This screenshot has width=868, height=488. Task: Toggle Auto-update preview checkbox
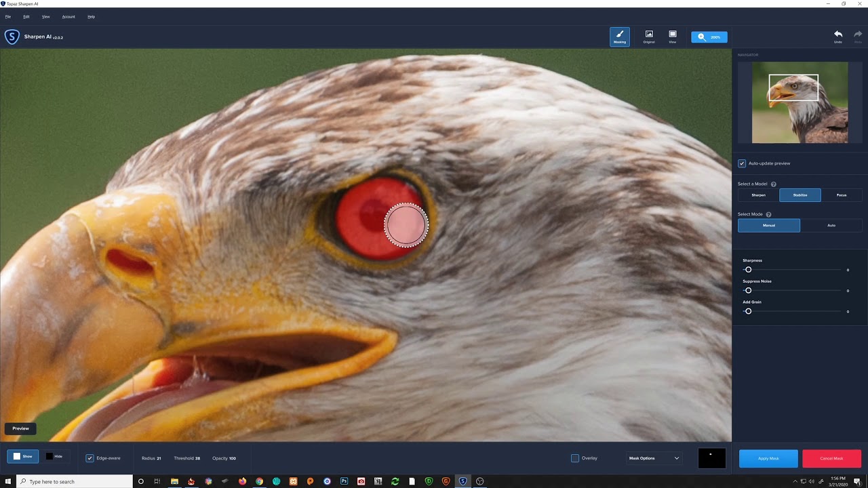pyautogui.click(x=742, y=163)
